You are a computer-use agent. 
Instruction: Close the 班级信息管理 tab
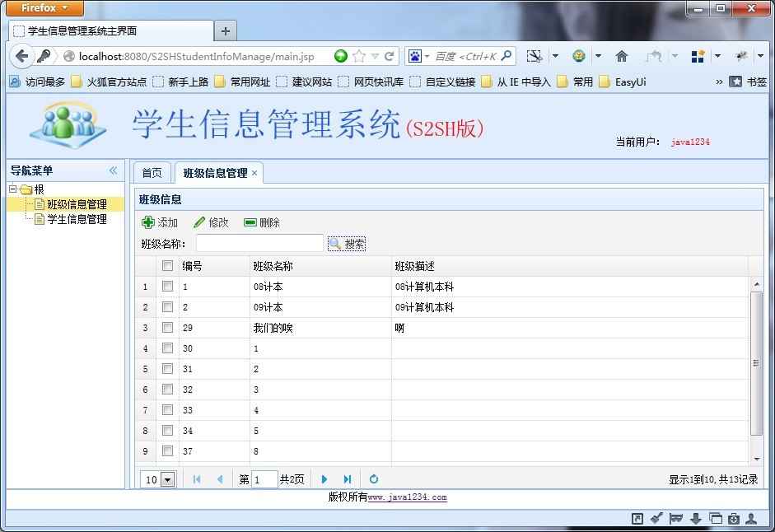tap(254, 173)
